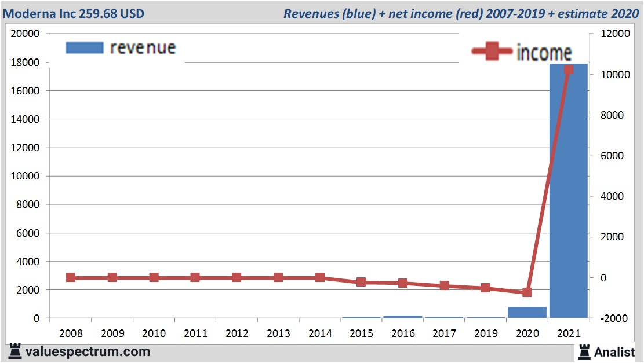Click the x-axis label 2013
Image resolution: width=644 pixels, height=363 pixels.
[x=278, y=333]
